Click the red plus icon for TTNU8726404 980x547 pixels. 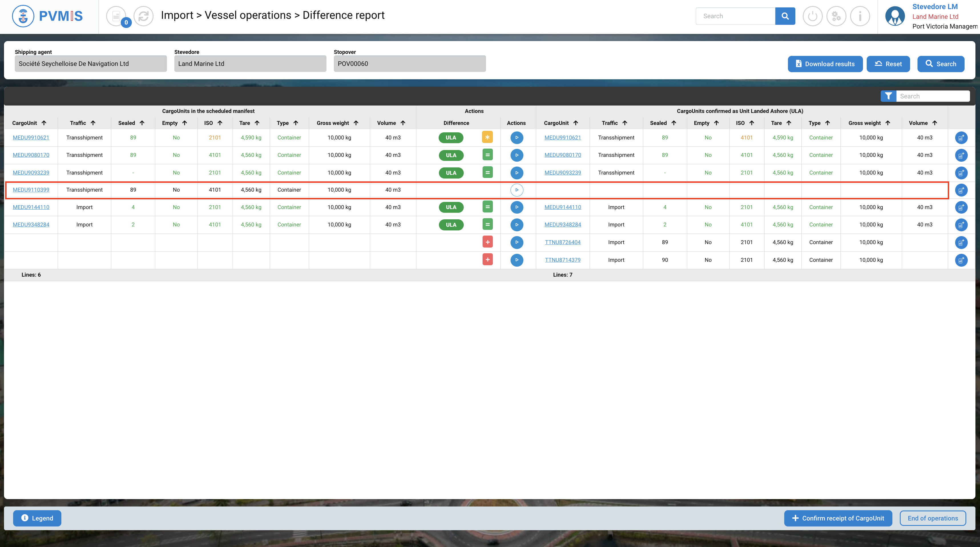(x=487, y=242)
